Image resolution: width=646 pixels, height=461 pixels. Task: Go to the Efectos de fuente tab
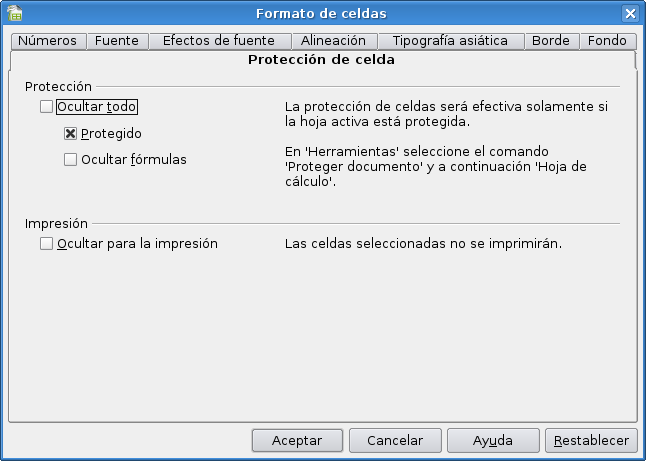click(220, 41)
